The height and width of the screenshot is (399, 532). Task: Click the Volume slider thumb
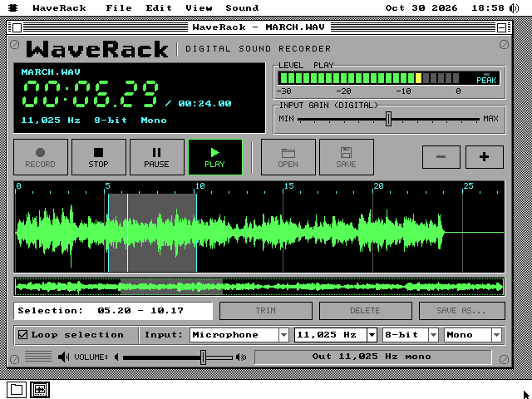(x=203, y=357)
